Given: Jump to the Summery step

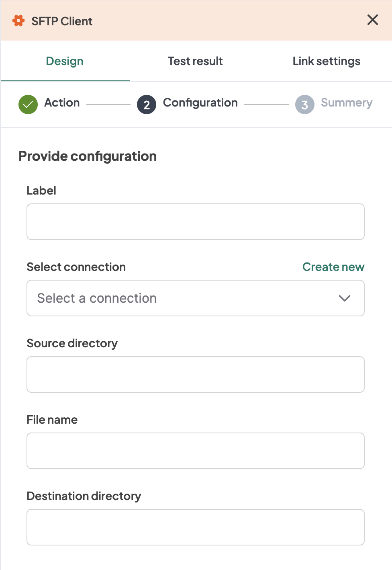Looking at the screenshot, I should (347, 103).
